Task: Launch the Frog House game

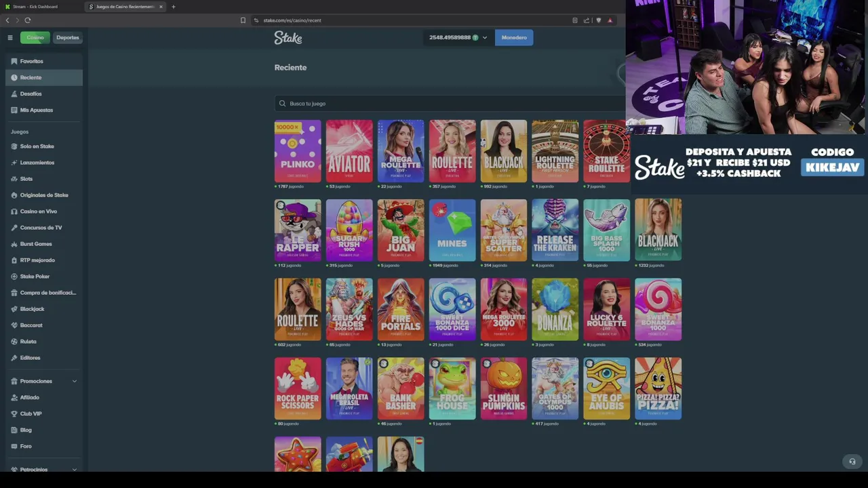Action: click(x=452, y=389)
